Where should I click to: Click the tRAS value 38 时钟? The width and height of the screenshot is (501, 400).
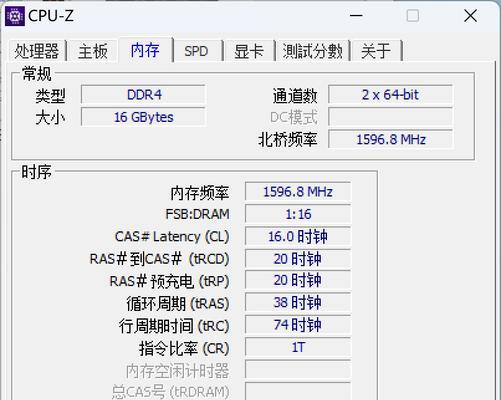pos(298,302)
